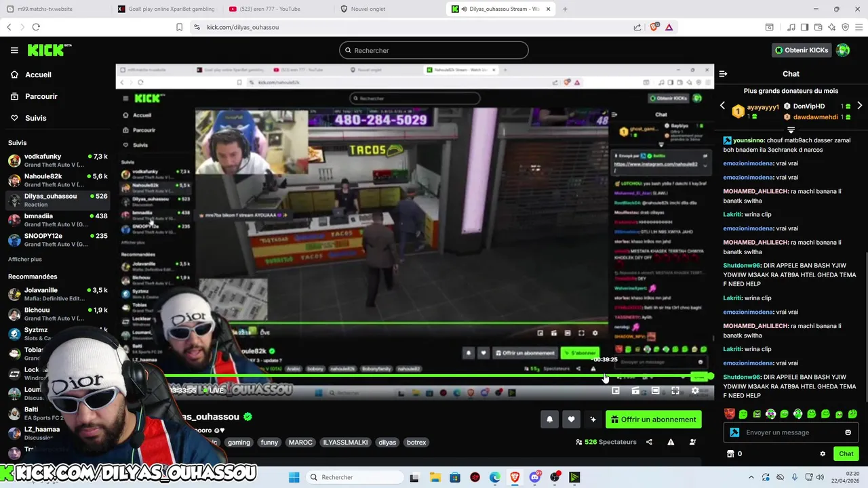The height and width of the screenshot is (488, 868).
Task: Enable picture-in-picture on the video player
Action: coord(616,391)
